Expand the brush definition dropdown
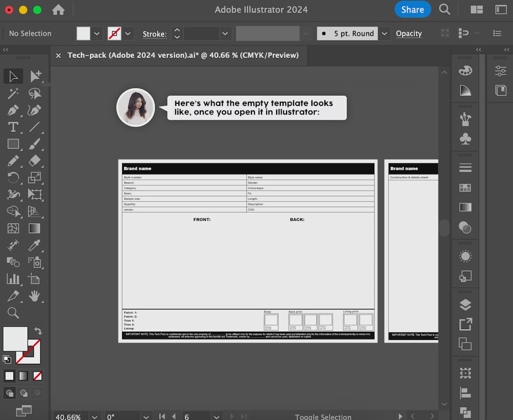The width and height of the screenshot is (513, 420). click(384, 33)
